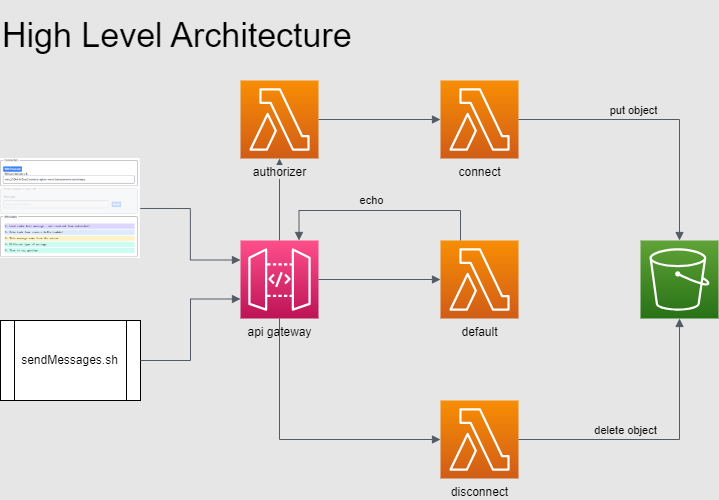Select the disconnect Lambda icon
Image resolution: width=719 pixels, height=500 pixels.
[479, 439]
